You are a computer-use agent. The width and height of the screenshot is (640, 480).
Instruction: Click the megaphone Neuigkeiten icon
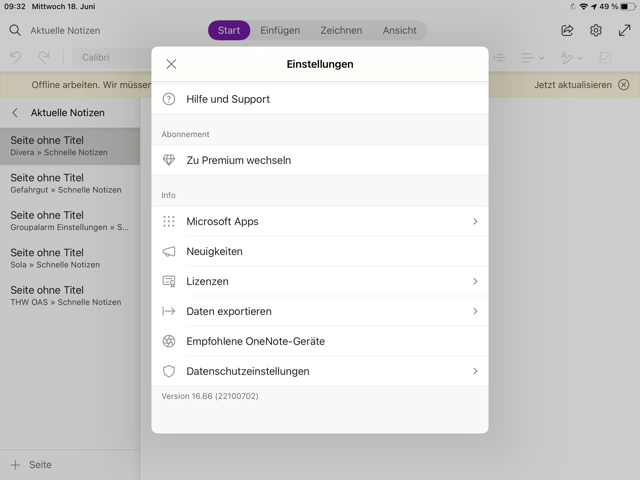click(169, 251)
